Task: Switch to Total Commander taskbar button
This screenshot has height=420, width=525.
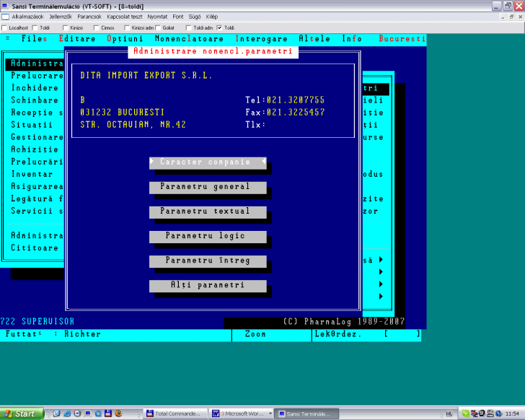Action: pos(175,414)
